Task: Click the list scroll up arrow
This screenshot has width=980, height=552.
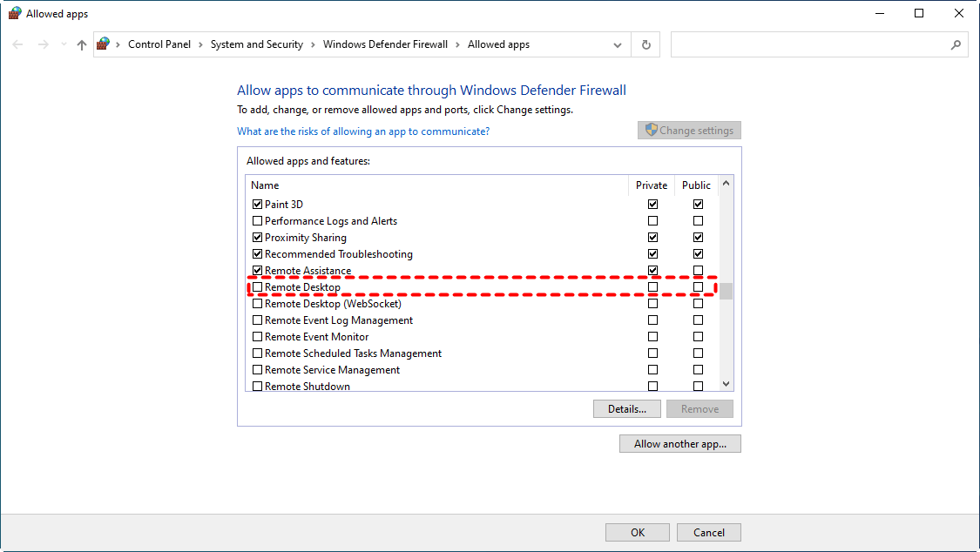Action: tap(726, 184)
